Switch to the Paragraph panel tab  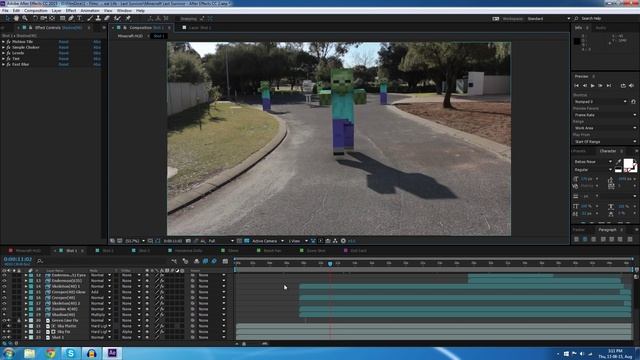pos(607,230)
